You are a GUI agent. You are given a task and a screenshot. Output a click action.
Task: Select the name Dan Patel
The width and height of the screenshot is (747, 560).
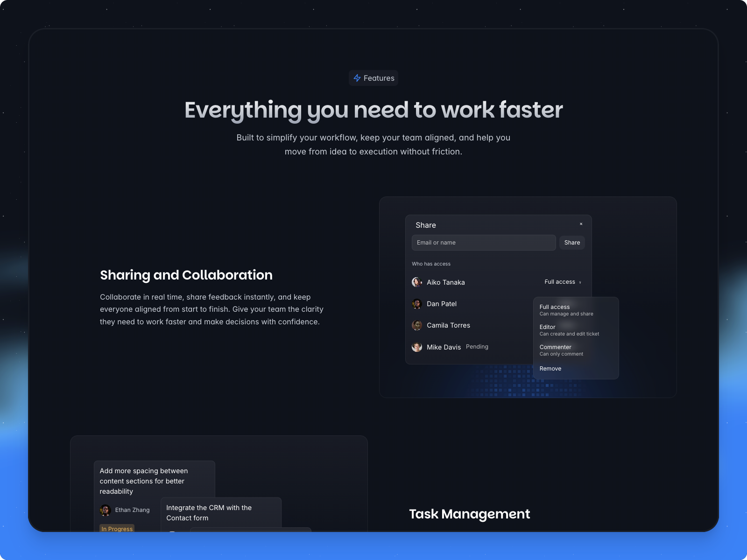click(442, 304)
